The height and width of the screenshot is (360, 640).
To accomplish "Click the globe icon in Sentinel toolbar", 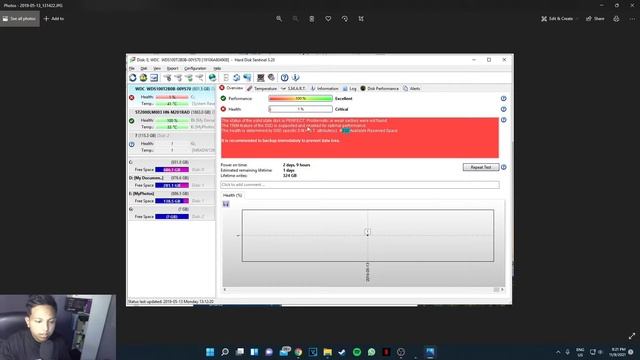I will pyautogui.click(x=212, y=78).
